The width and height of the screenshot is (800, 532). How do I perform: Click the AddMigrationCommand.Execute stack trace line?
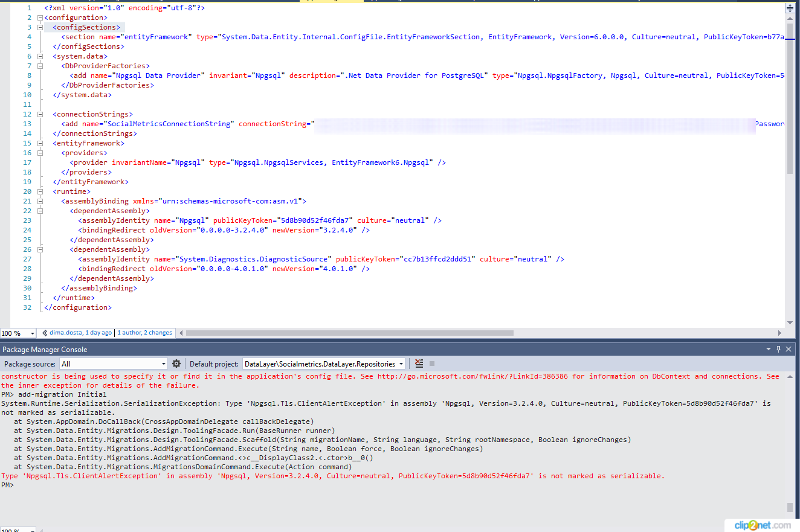(248, 449)
